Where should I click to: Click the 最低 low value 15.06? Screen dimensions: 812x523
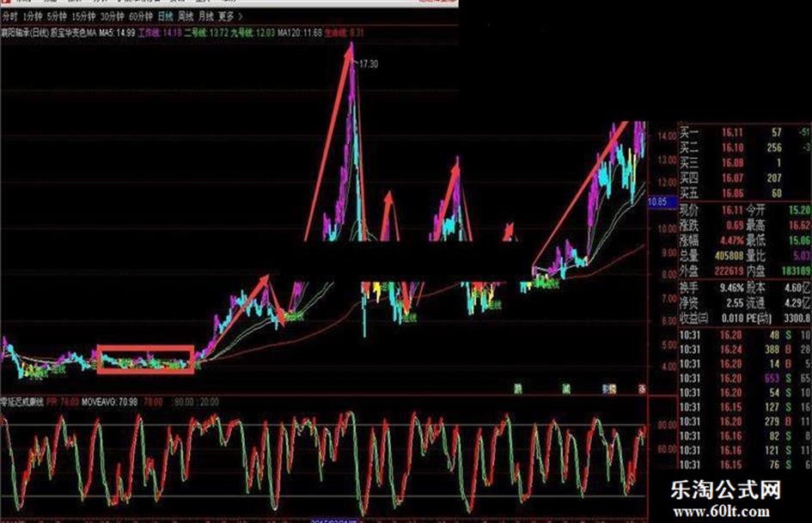coord(799,240)
